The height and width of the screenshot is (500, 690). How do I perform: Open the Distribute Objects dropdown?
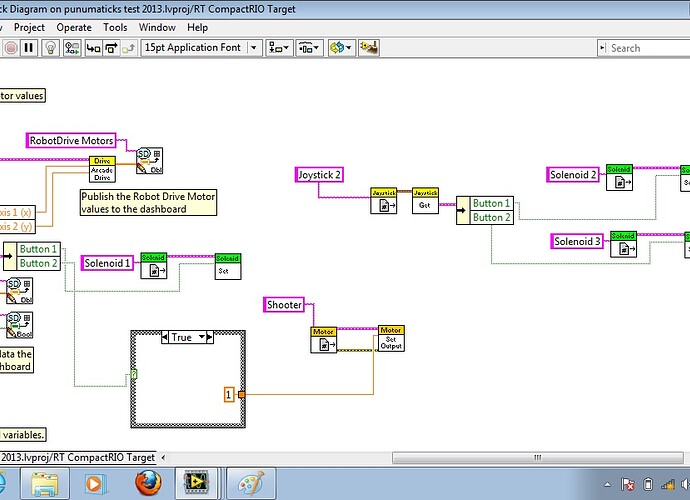pos(309,48)
